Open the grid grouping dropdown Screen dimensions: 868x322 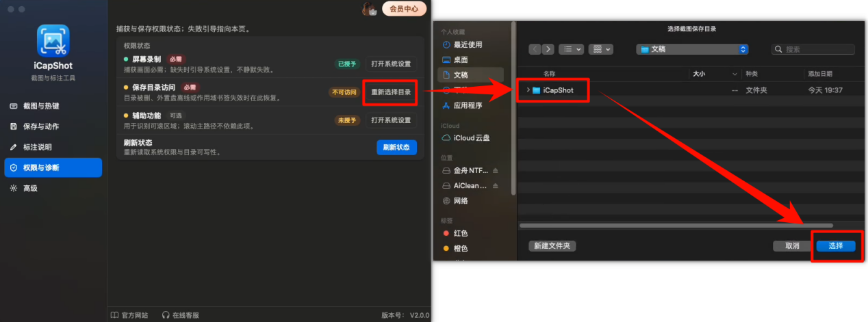point(601,49)
